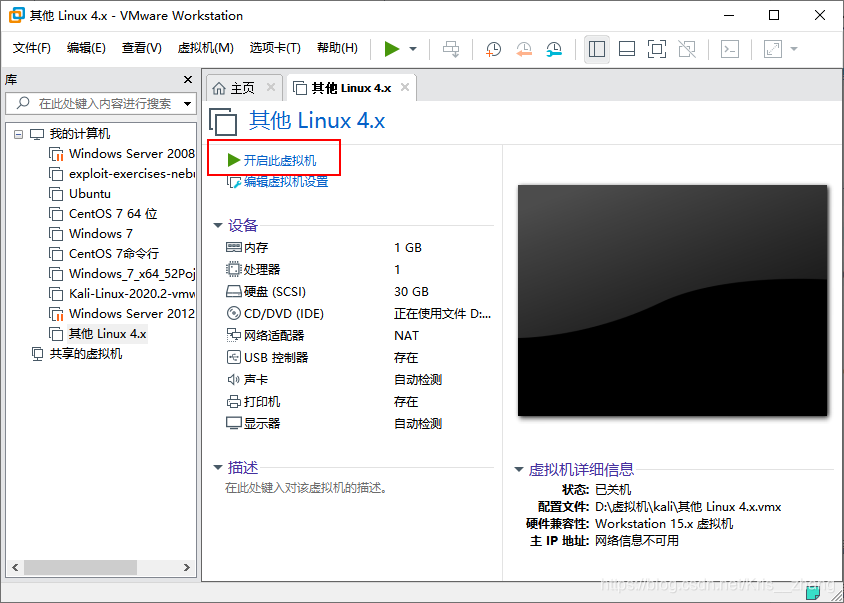
Task: Collapse the 虚拟机详细信息 section
Action: 519,469
